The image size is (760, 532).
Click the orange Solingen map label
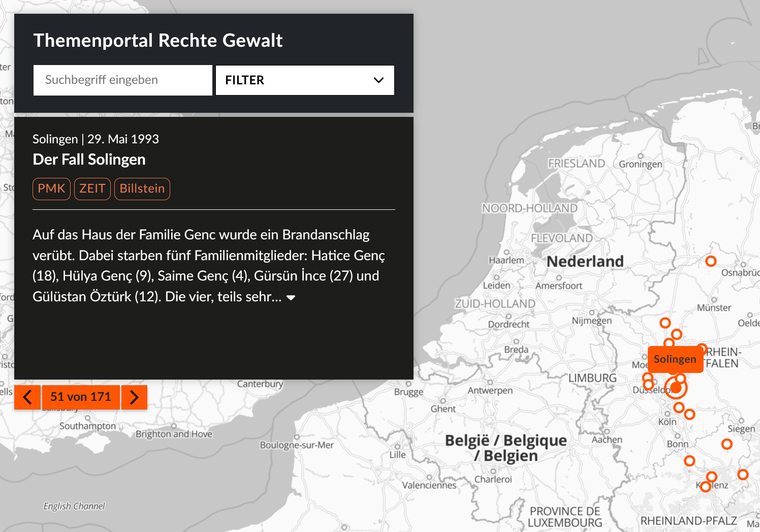675,359
